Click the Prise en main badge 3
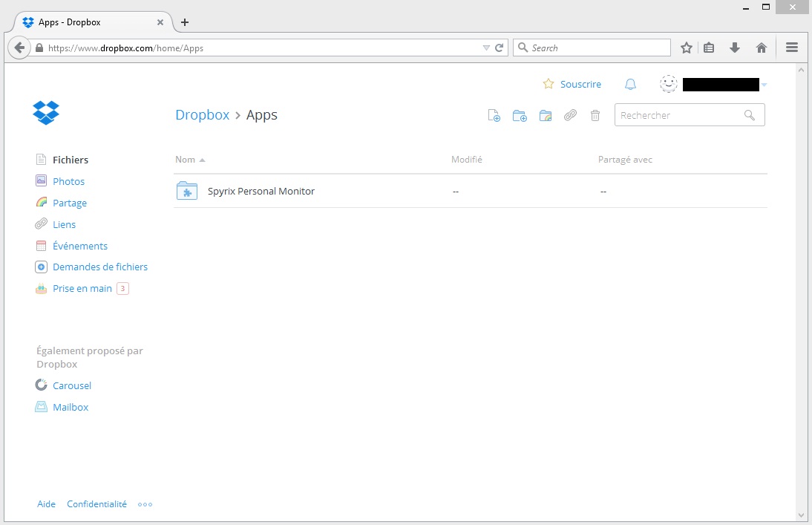812x525 pixels. click(122, 289)
